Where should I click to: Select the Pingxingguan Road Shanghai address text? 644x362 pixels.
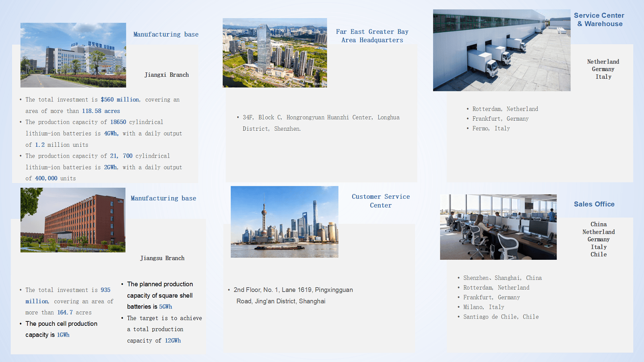(293, 296)
